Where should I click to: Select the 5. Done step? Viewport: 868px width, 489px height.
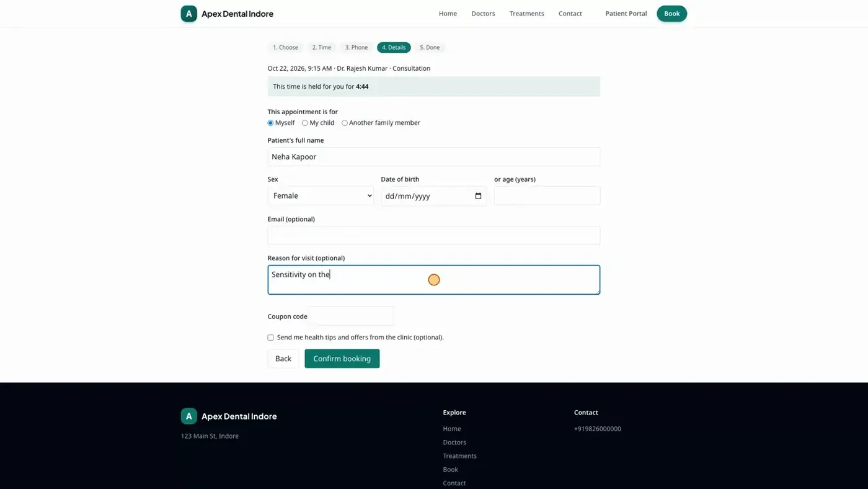pos(430,47)
